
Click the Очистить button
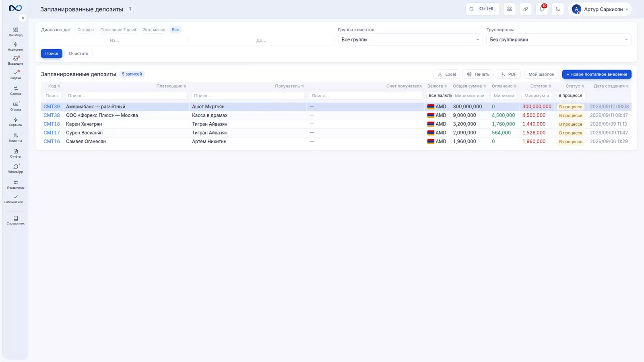pos(78,53)
